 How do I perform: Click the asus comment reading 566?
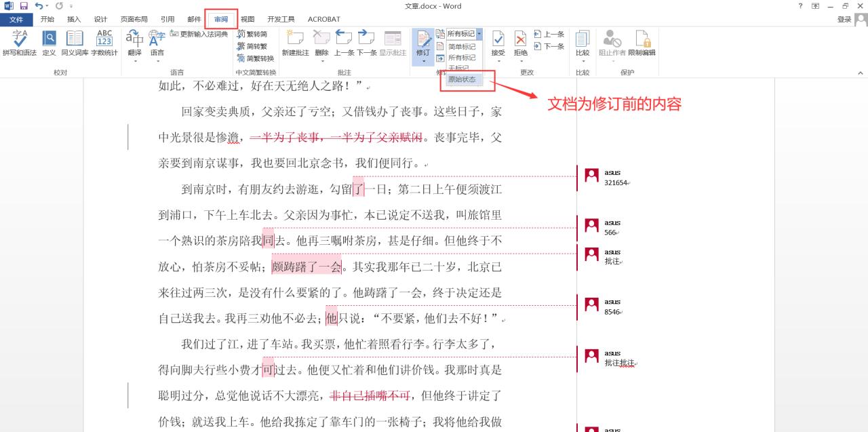click(x=610, y=233)
